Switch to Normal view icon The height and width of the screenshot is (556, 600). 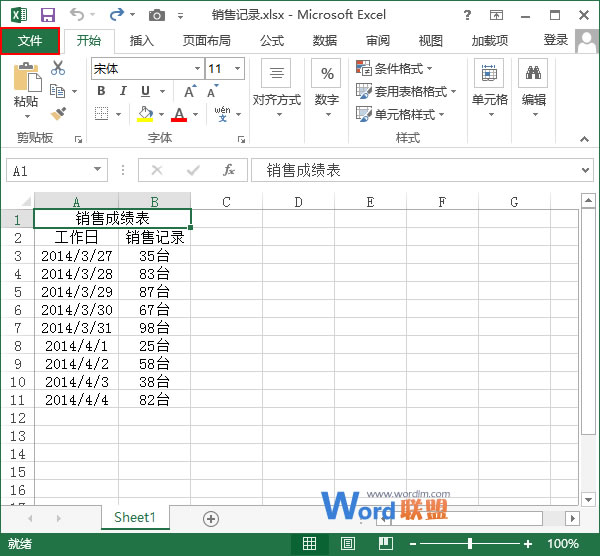[310, 543]
